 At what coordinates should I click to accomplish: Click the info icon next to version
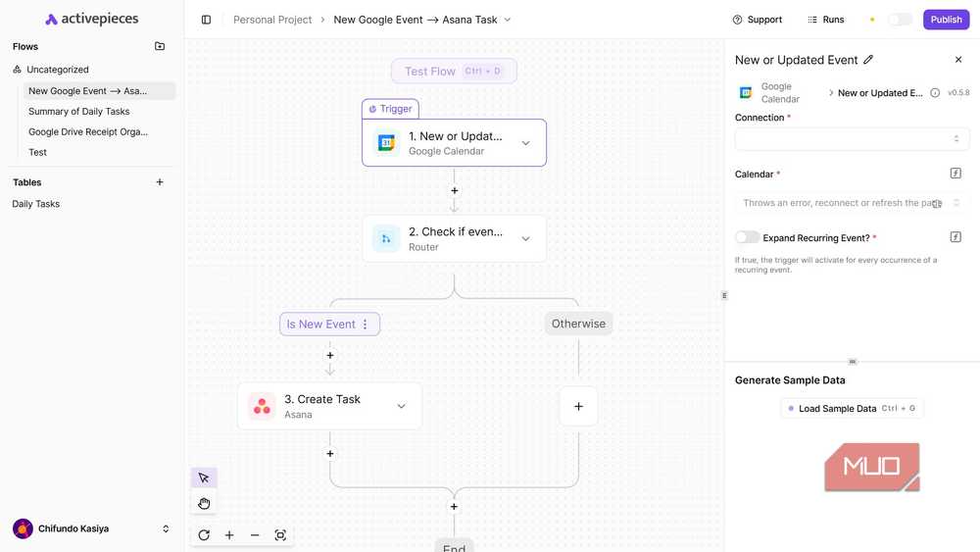pyautogui.click(x=935, y=92)
